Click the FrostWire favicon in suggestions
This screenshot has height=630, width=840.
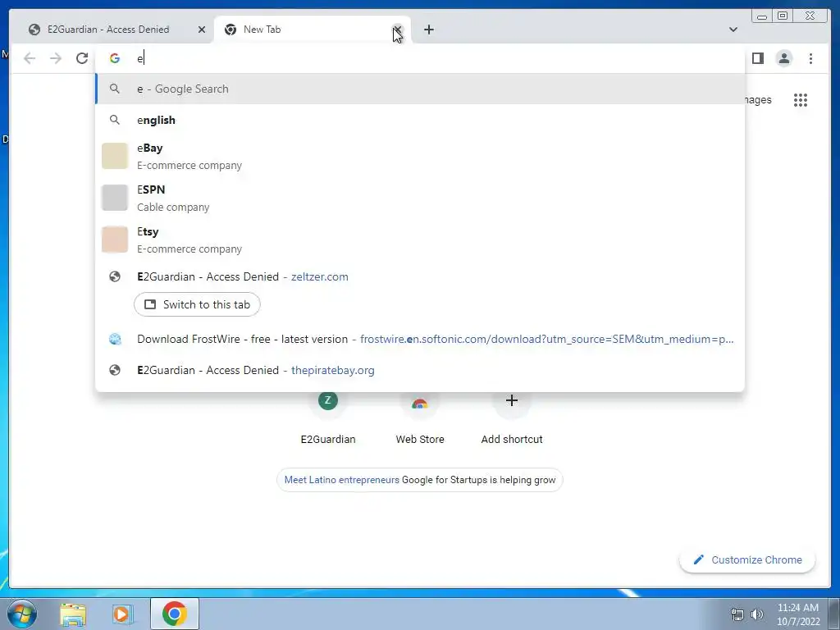115,339
